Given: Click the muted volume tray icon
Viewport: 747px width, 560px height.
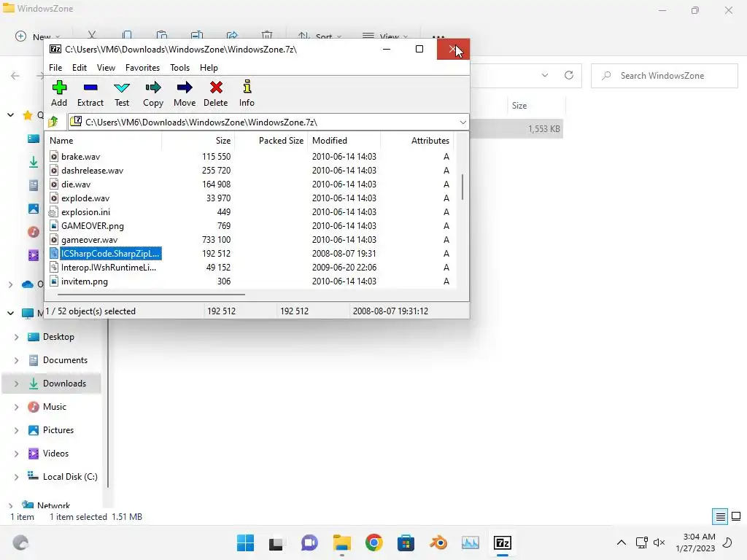Looking at the screenshot, I should coord(659,542).
